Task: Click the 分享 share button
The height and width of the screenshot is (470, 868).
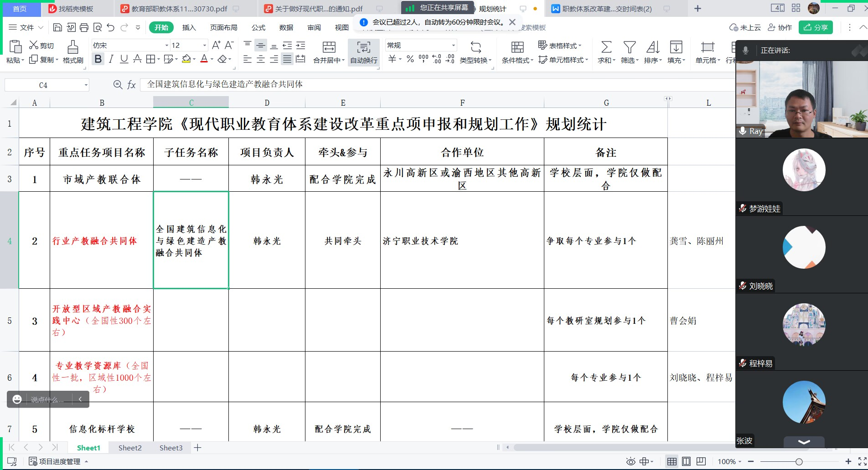Action: click(816, 27)
